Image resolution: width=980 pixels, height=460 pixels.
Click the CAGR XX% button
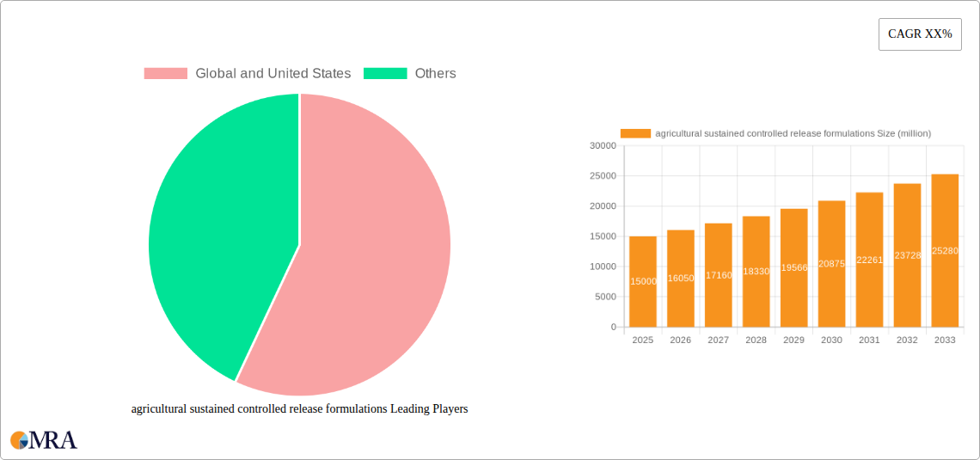pos(919,34)
